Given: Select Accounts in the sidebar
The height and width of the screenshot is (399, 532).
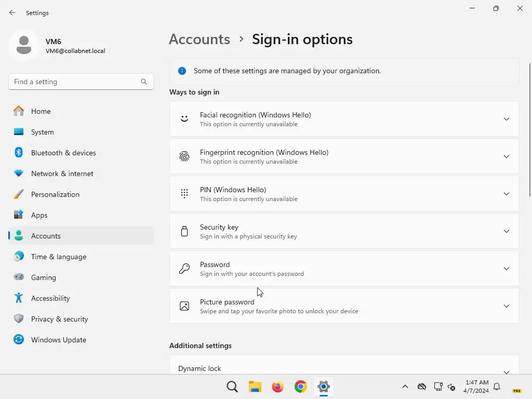Looking at the screenshot, I should 81,235.
